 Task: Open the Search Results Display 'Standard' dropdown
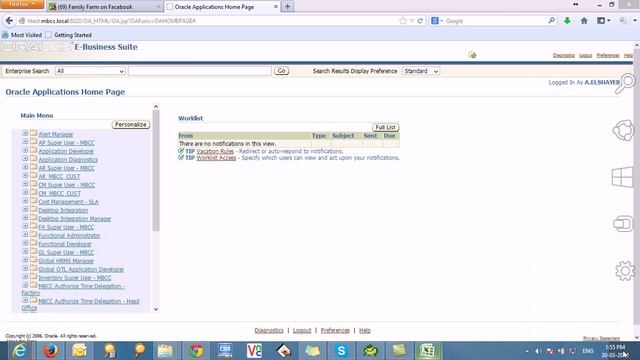[x=421, y=71]
